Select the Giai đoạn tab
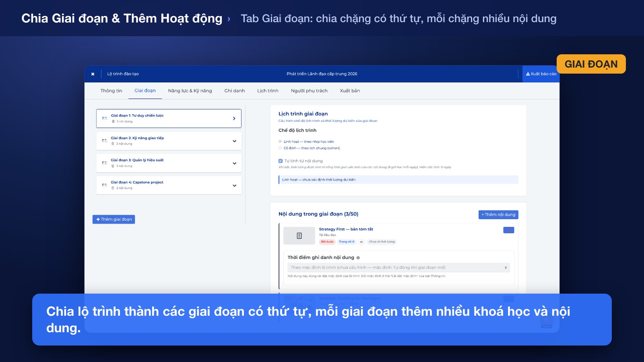Viewport: 644px width, 362px height. point(145,91)
